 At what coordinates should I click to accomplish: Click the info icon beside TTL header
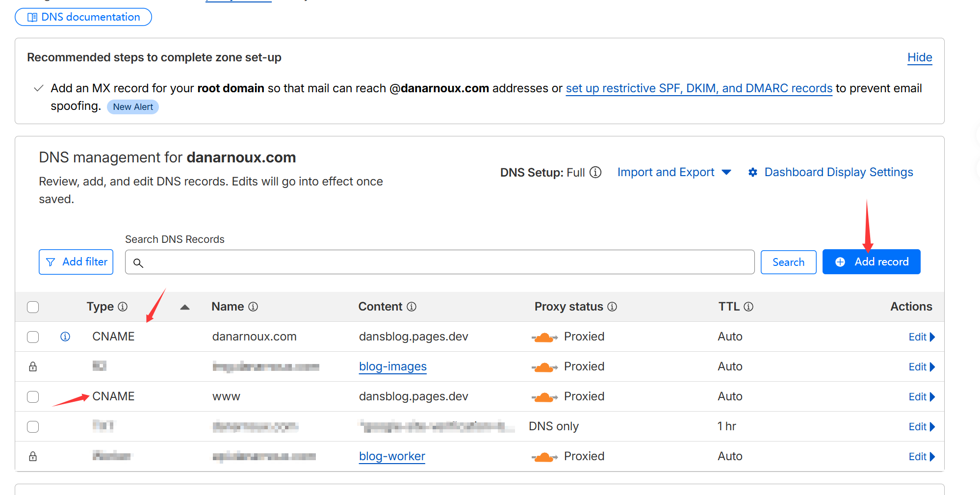pos(748,307)
